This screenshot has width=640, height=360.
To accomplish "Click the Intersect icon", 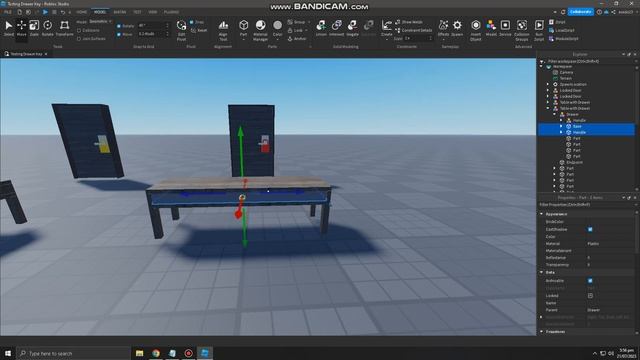I will pos(337,28).
